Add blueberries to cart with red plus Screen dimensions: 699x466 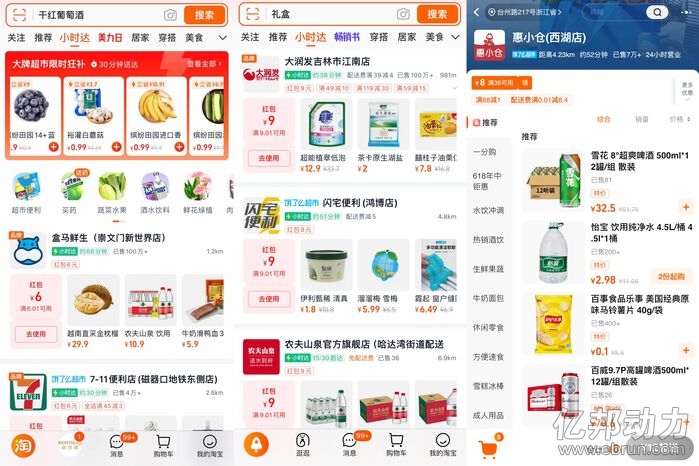tap(53, 146)
